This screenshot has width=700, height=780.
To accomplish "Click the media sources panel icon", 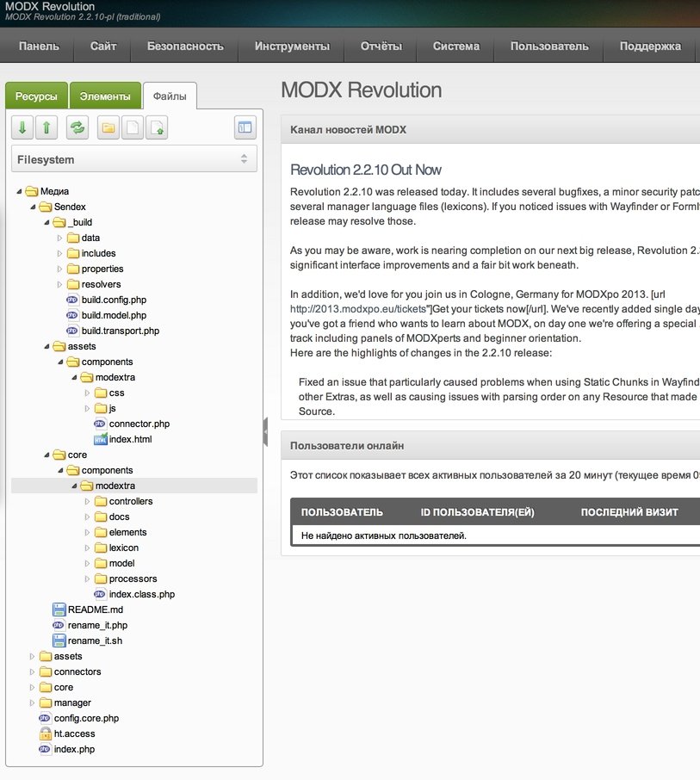I will (x=245, y=127).
